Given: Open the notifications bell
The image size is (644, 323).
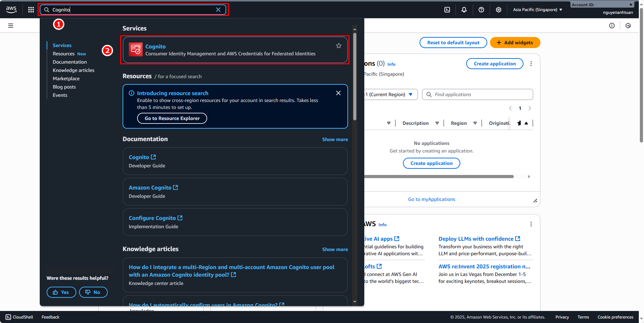Looking at the screenshot, I should point(464,10).
